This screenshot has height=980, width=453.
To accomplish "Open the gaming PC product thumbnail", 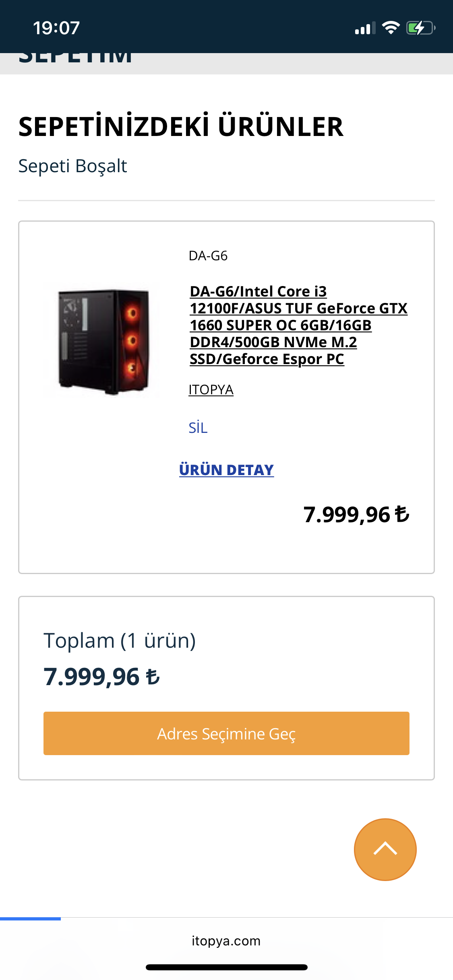I will [x=103, y=340].
